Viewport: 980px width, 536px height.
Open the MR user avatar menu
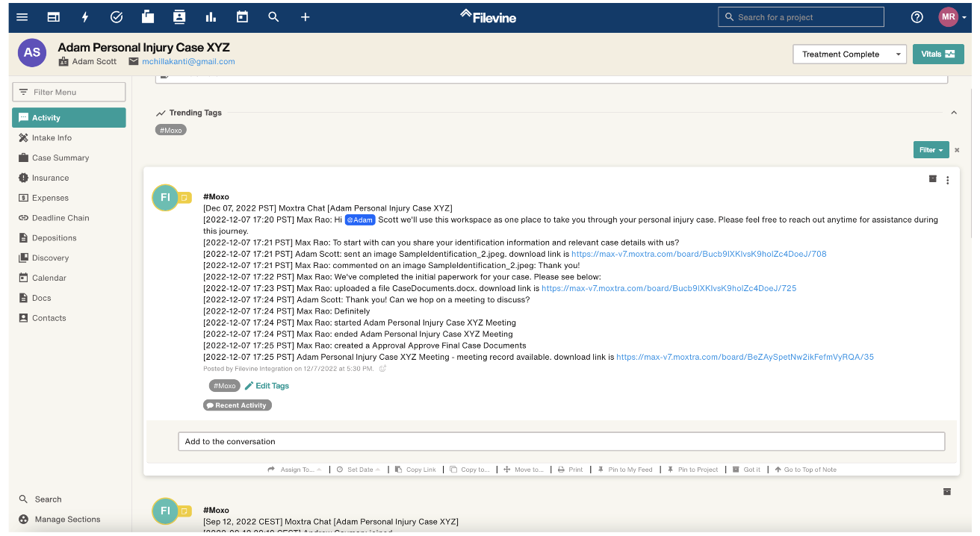(x=952, y=17)
